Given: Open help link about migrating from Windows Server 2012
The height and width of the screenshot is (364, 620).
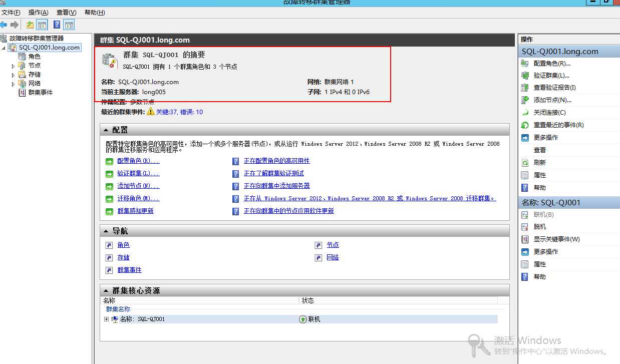Looking at the screenshot, I should coord(370,198).
